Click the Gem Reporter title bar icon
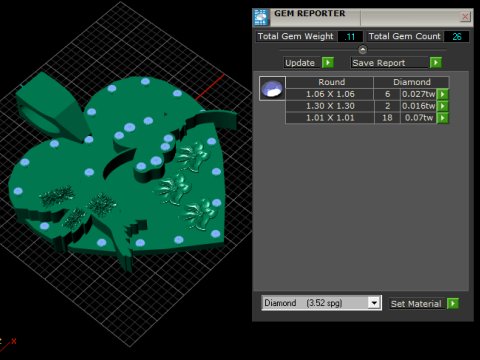 click(261, 17)
